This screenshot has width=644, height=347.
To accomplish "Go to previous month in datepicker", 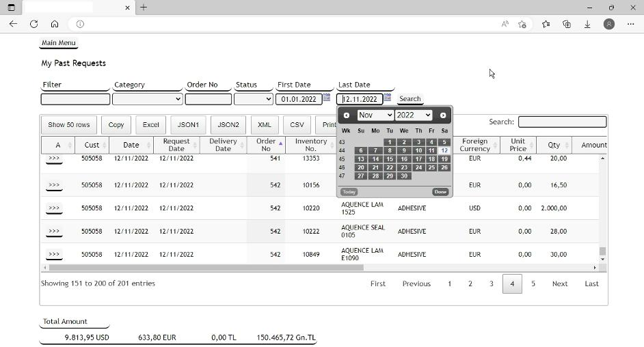I will 347,115.
